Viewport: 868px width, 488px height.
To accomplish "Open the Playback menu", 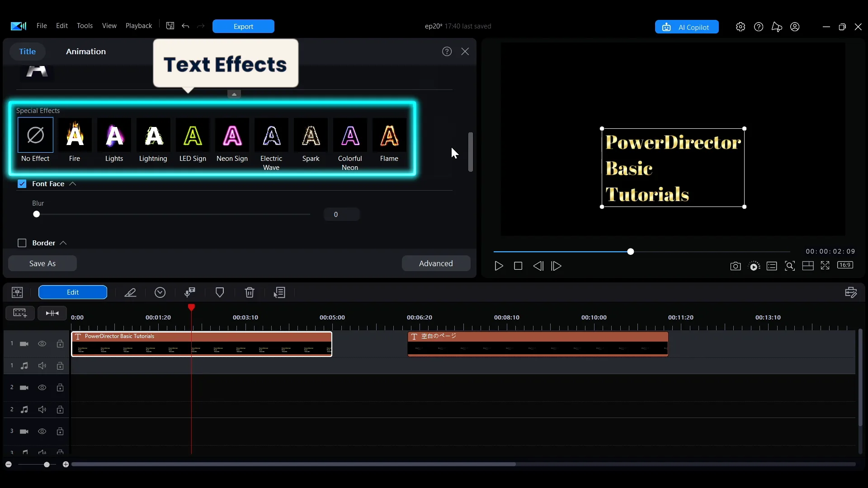I will [x=138, y=26].
